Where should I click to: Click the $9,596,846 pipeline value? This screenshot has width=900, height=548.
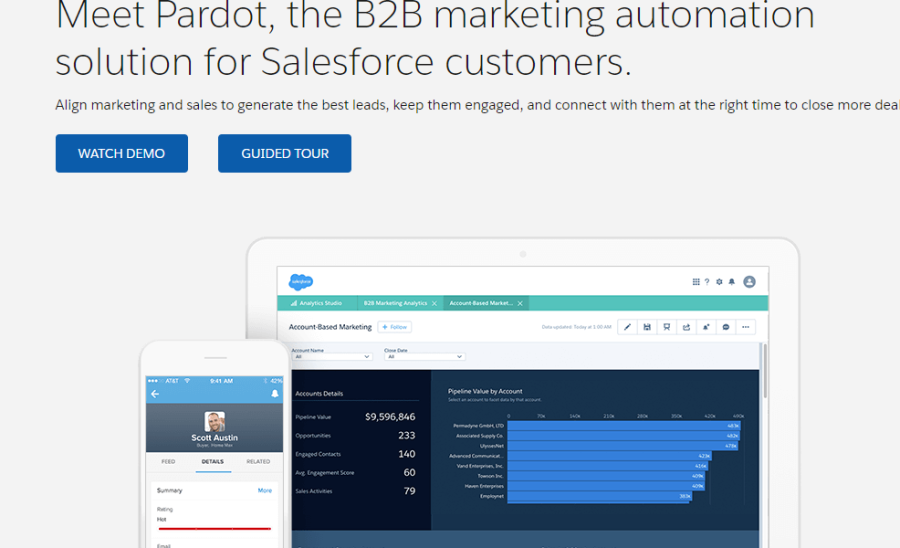pos(390,417)
